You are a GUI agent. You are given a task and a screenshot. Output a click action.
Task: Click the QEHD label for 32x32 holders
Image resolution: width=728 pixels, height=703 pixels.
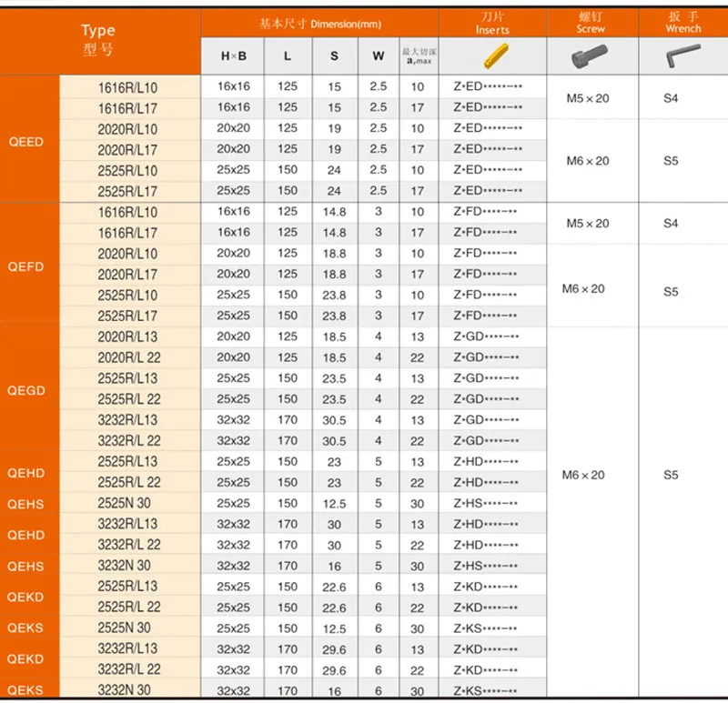coord(26,535)
